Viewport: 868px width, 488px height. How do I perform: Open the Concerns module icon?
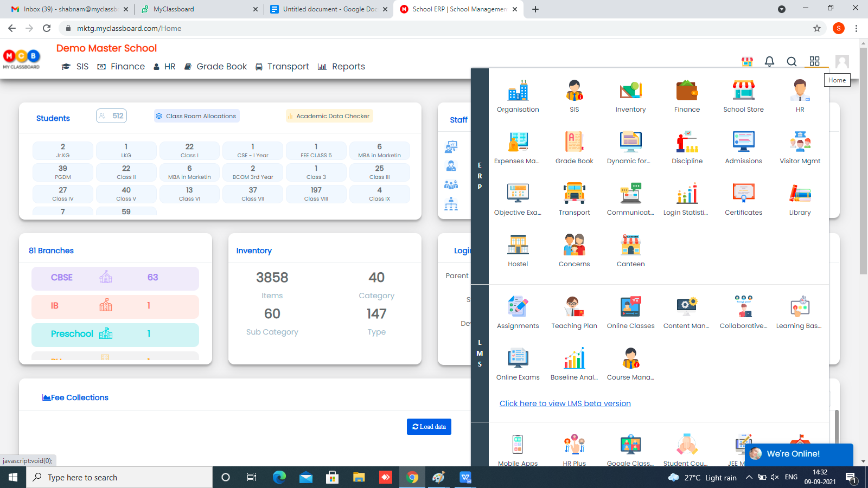tap(574, 245)
